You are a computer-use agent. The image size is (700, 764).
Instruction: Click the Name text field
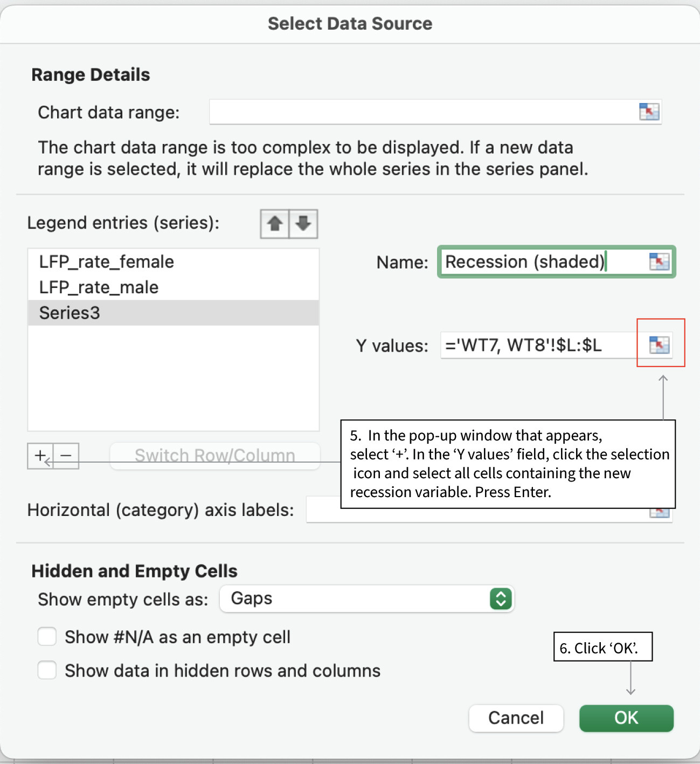(539, 262)
